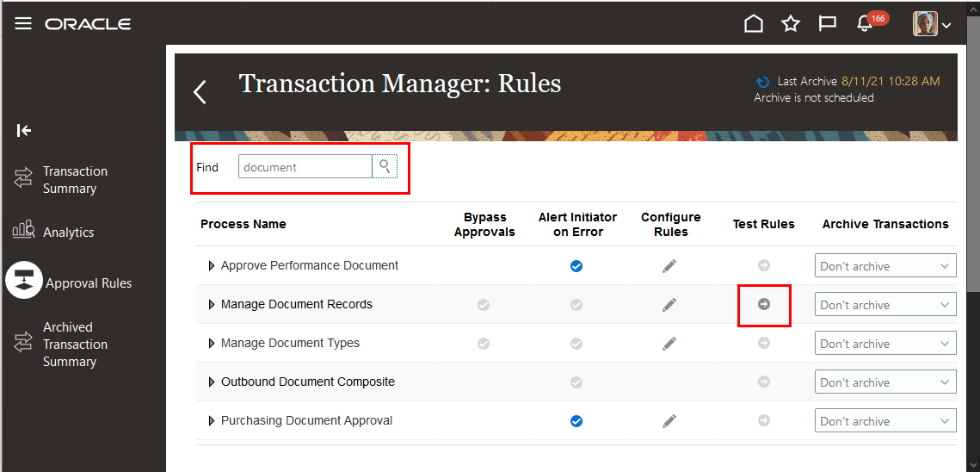980x472 pixels.
Task: Open Favorites star icon
Action: [791, 23]
